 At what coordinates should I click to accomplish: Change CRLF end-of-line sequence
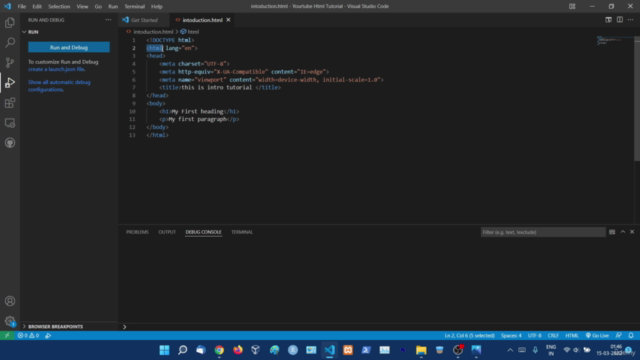(x=553, y=336)
